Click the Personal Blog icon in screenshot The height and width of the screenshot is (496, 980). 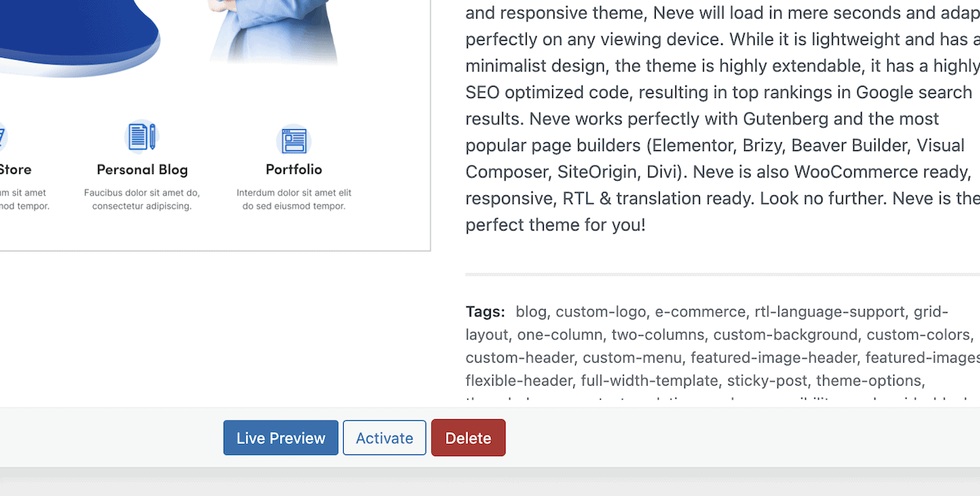click(x=141, y=136)
